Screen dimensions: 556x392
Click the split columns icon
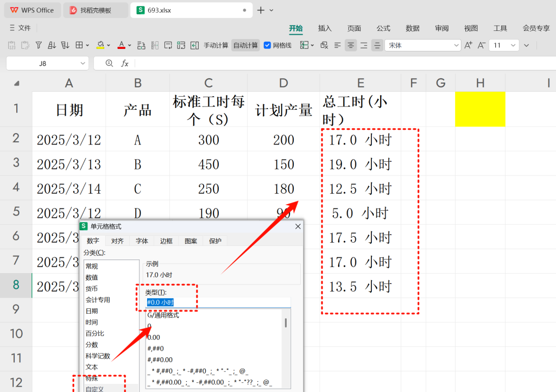pos(155,46)
